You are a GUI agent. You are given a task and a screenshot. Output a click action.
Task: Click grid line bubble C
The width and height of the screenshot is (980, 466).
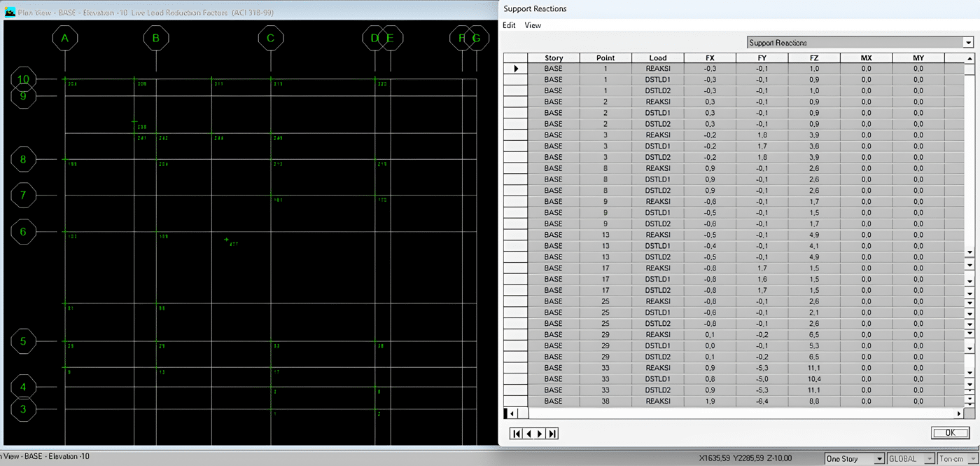[x=270, y=39]
